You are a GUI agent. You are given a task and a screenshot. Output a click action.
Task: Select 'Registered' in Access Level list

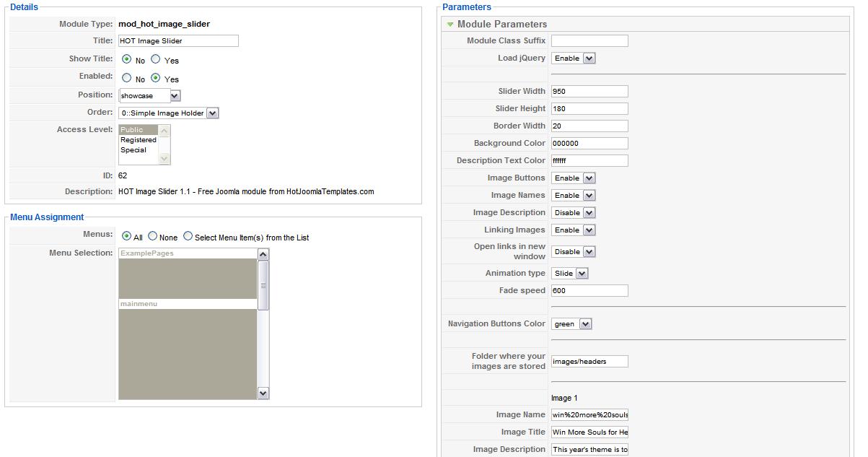tap(139, 140)
